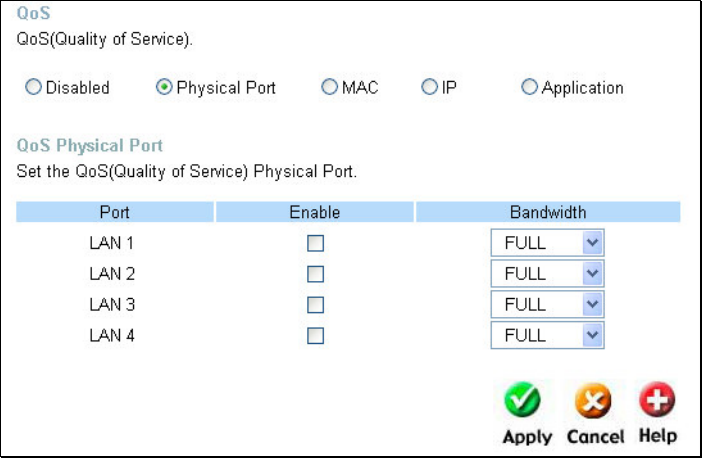Viewport: 702px width, 458px height.
Task: Expand the LAN 2 bandwidth dropdown
Action: 547,274
